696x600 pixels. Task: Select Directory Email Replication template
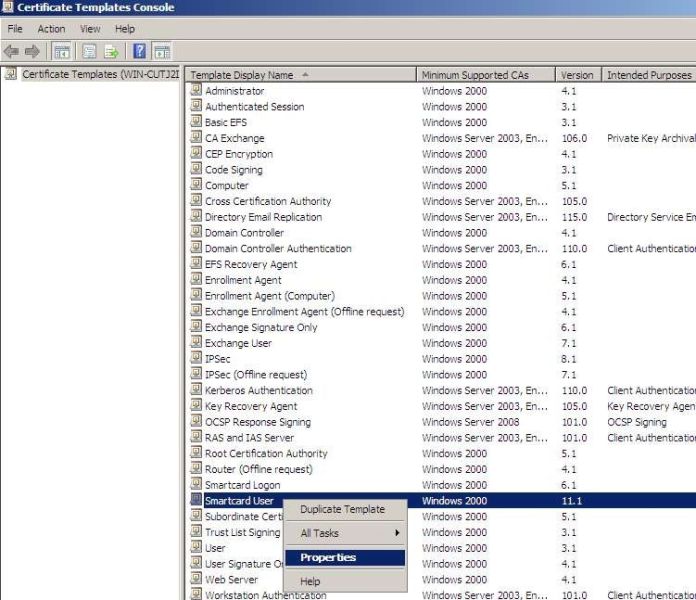[263, 217]
